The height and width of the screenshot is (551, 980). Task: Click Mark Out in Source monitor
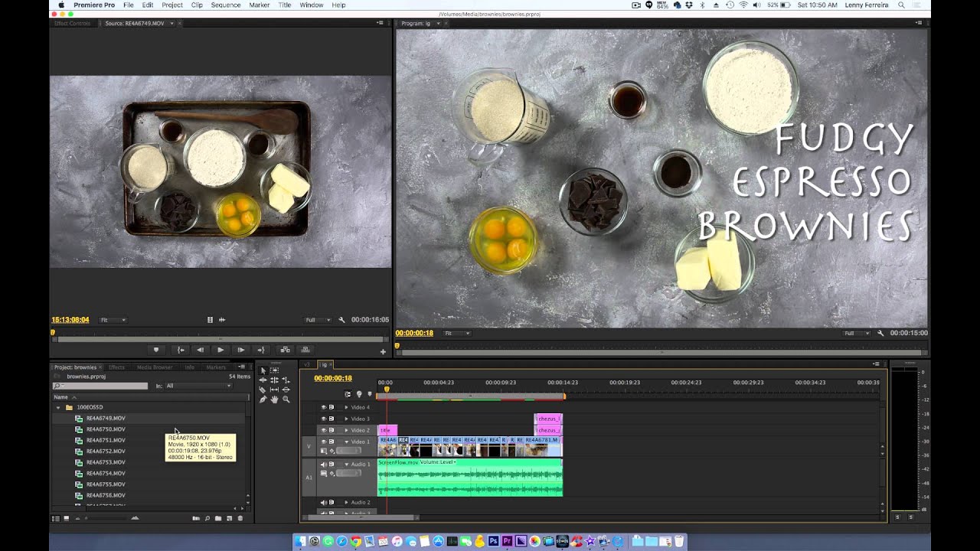click(x=261, y=350)
